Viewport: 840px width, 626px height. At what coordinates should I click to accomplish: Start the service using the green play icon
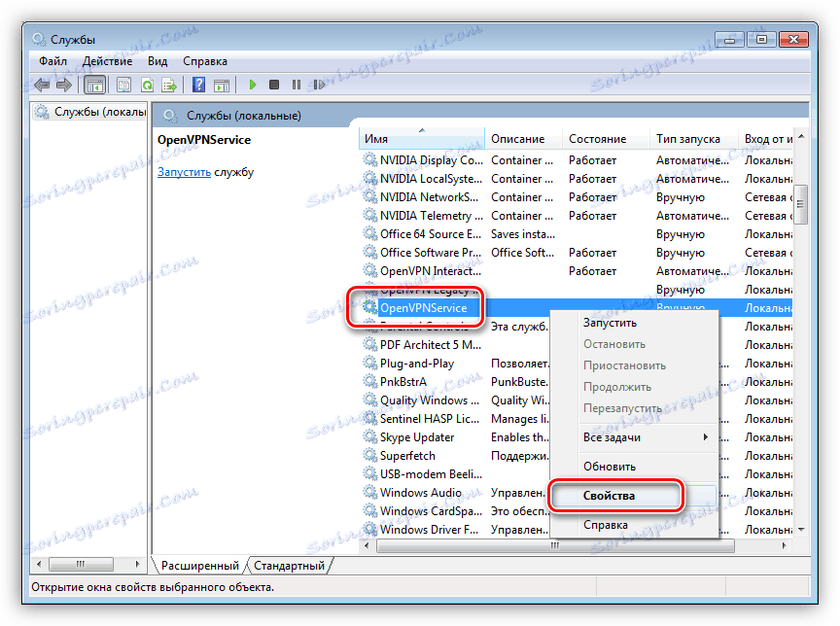tap(254, 85)
